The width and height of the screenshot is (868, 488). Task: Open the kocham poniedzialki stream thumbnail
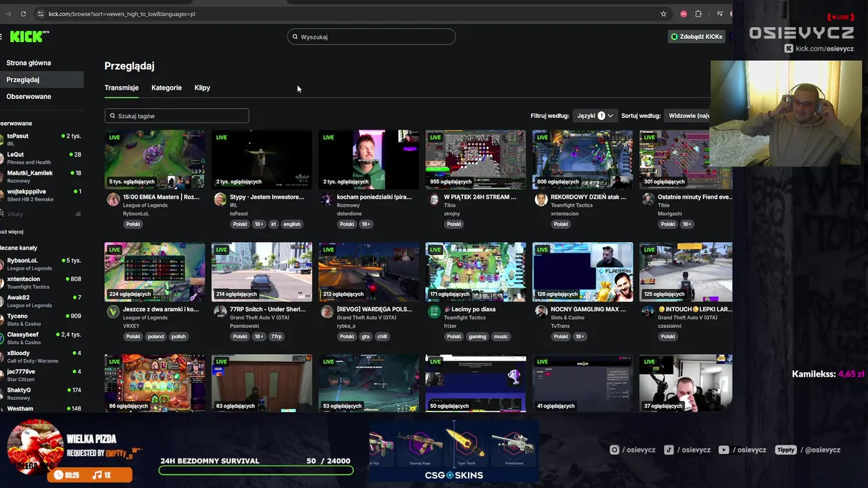(368, 159)
